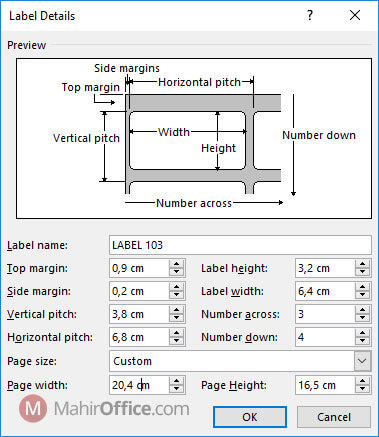This screenshot has width=379, height=437.
Task: Click the Number across value field
Action: [x=325, y=314]
